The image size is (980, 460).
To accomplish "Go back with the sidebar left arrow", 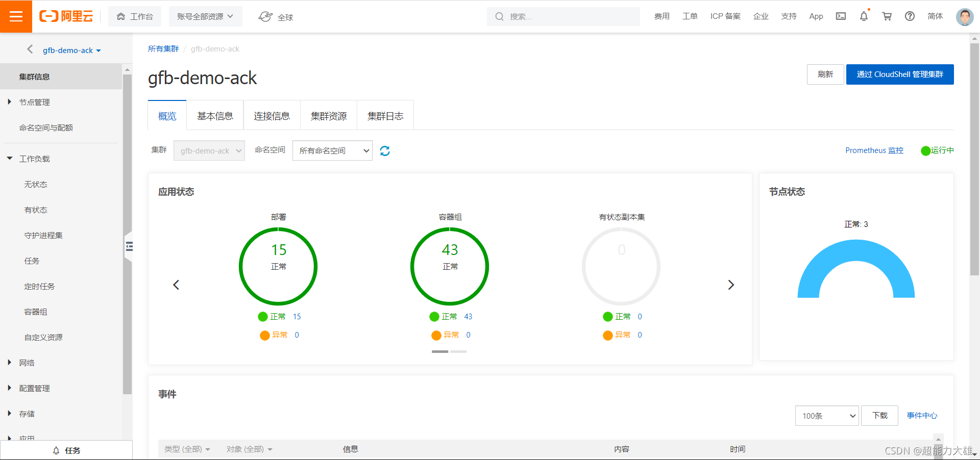I will coord(30,49).
